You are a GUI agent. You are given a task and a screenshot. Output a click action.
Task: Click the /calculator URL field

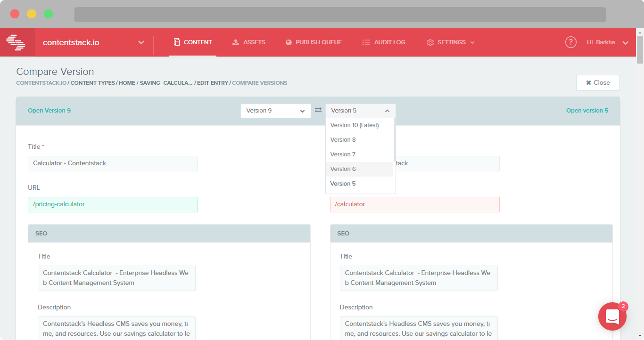(415, 204)
